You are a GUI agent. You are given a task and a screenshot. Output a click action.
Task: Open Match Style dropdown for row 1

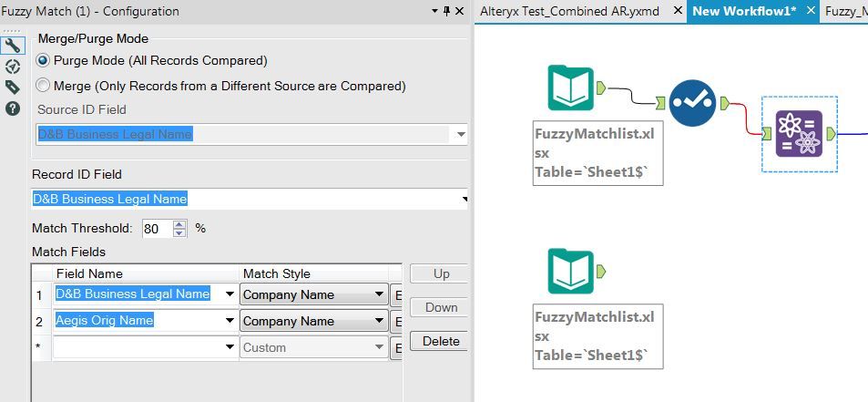(379, 294)
